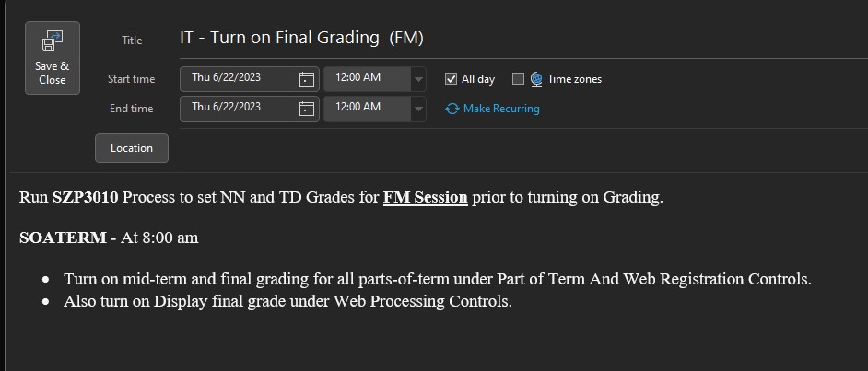Viewport: 868px width, 371px height.
Task: Click the Make Recurring arrows icon
Action: coord(452,109)
